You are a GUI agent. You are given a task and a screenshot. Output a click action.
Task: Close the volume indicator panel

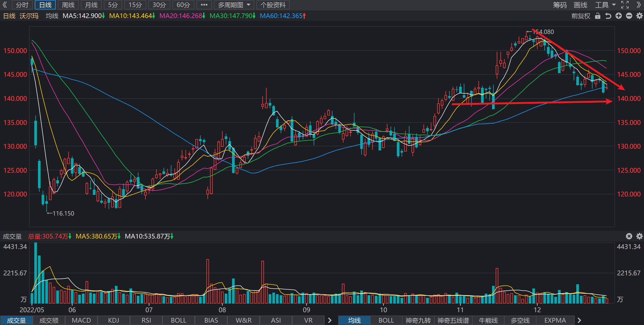coord(629,236)
